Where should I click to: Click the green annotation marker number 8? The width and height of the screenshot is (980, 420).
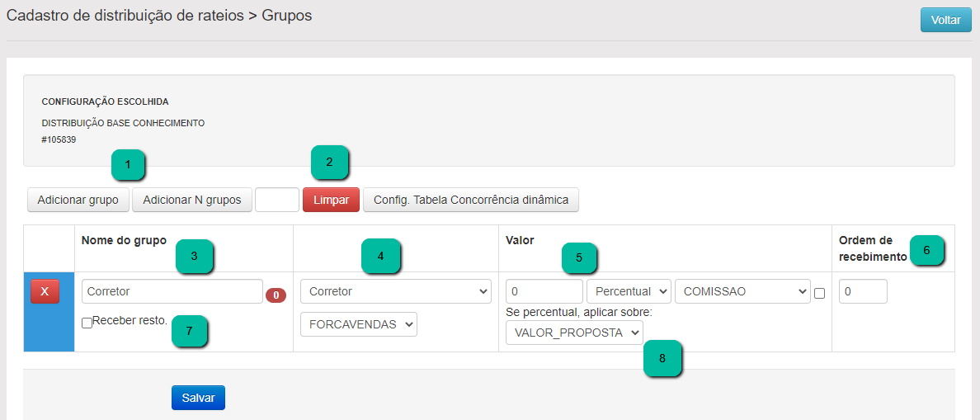tap(662, 360)
